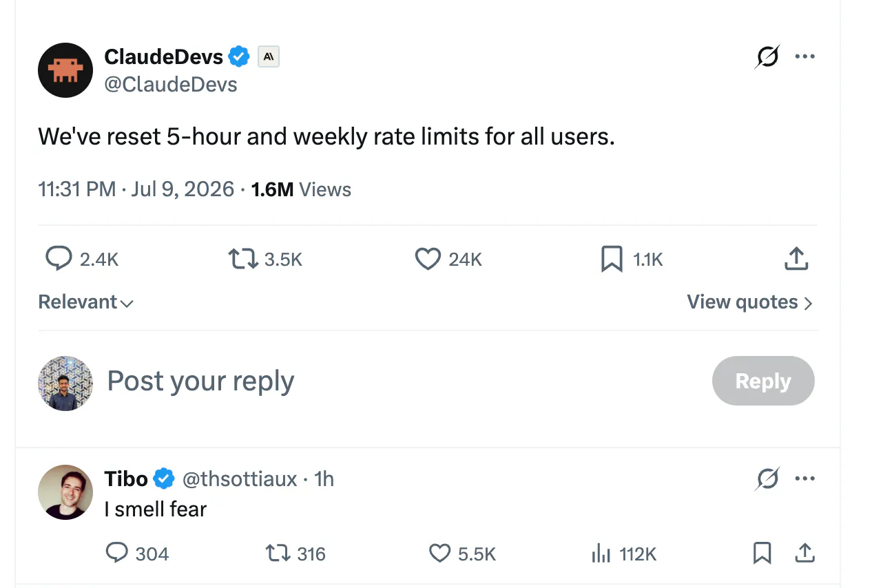Click the Grok icon on ClaudeDevs post

click(767, 56)
